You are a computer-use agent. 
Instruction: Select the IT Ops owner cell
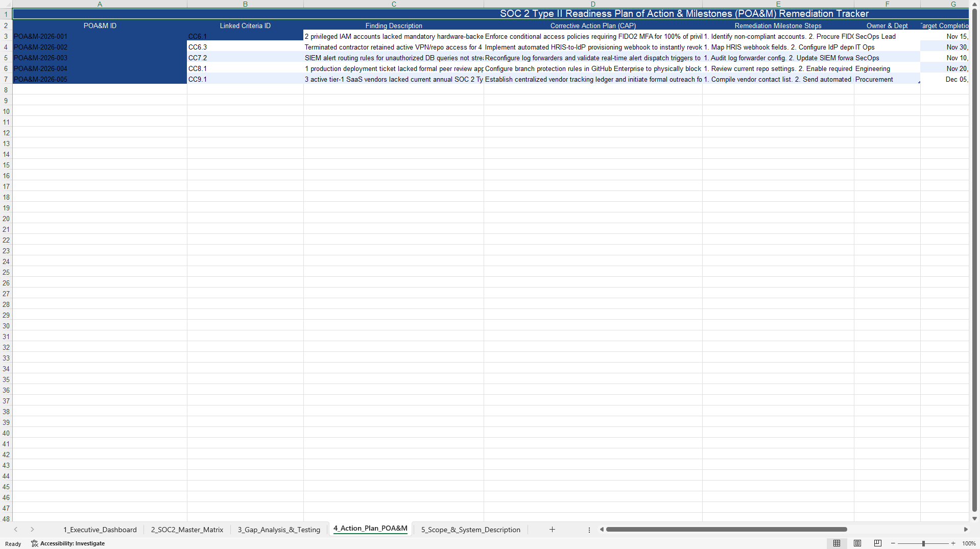pyautogui.click(x=887, y=47)
